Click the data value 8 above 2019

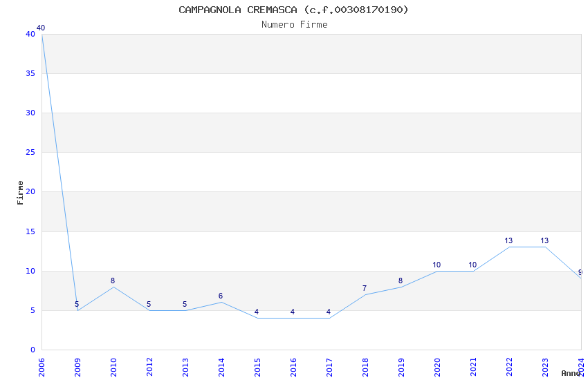coord(401,281)
